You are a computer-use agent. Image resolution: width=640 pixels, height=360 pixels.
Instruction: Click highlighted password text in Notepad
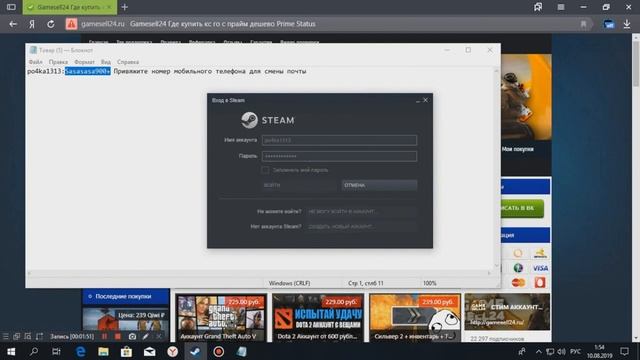point(87,71)
